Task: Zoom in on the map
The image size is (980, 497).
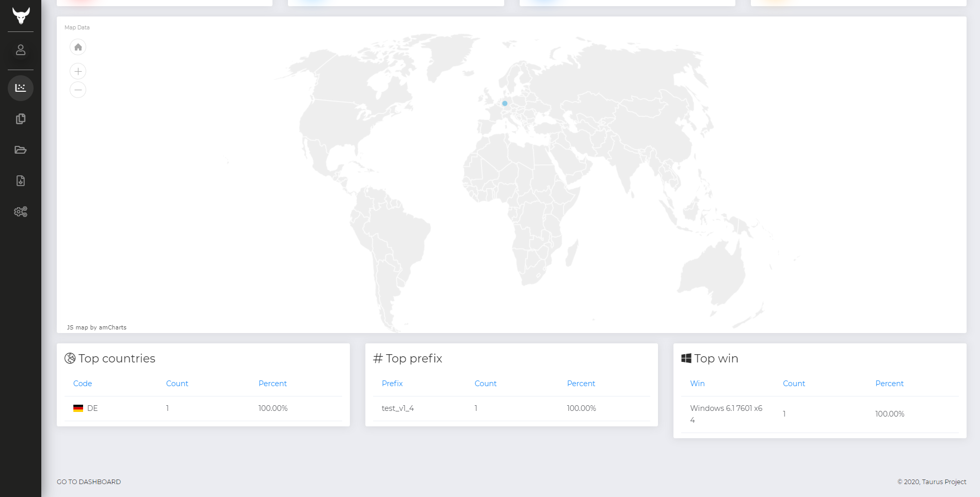Action: pyautogui.click(x=78, y=71)
